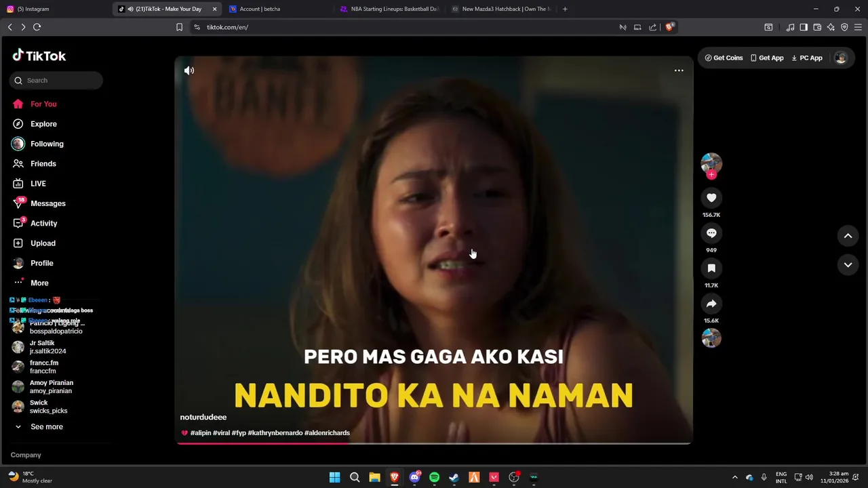Open the noturdudeee creator profile
The image size is (868, 488).
pyautogui.click(x=203, y=418)
